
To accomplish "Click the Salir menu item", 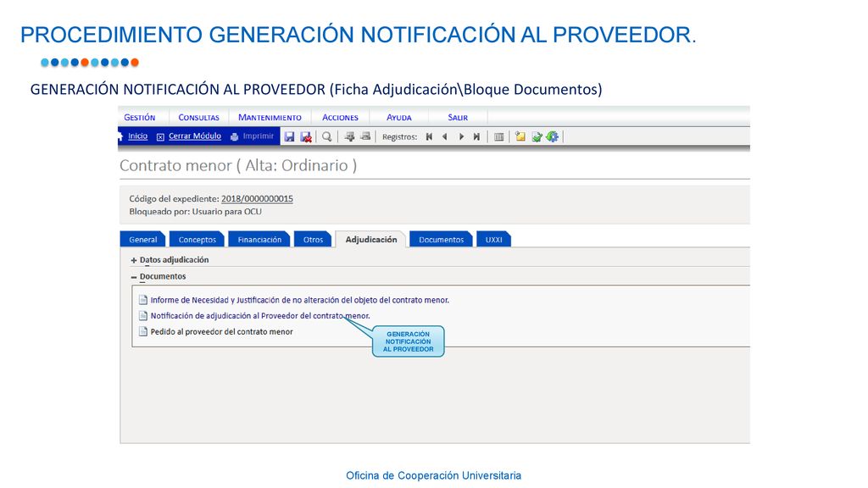I will click(x=458, y=117).
